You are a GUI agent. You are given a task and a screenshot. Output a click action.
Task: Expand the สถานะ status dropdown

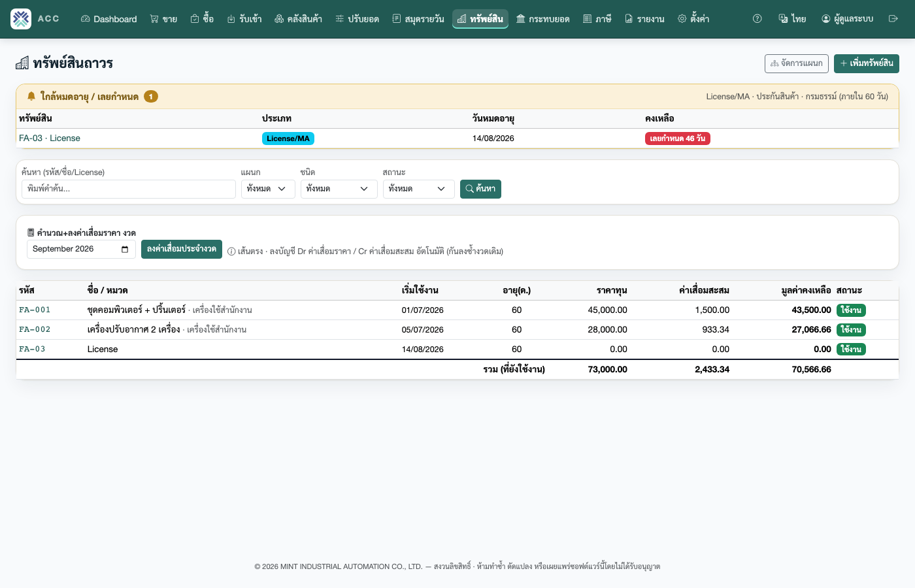[x=419, y=189]
